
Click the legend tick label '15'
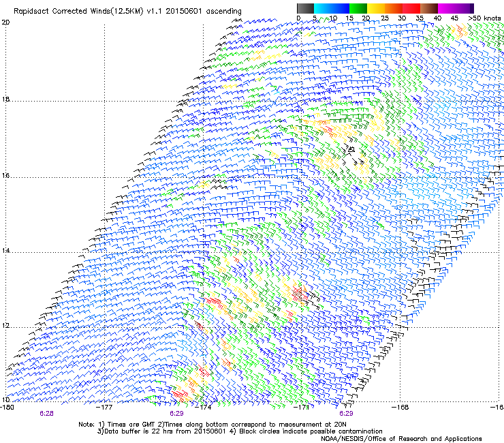pyautogui.click(x=349, y=18)
